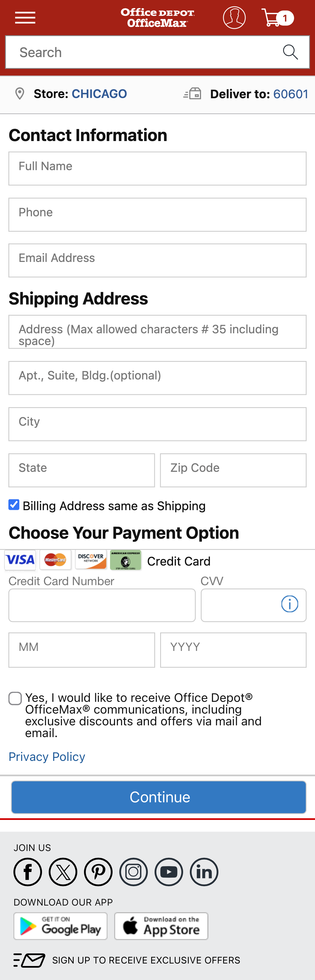Change the CHICAGO store location
This screenshot has width=315, height=980.
[99, 93]
